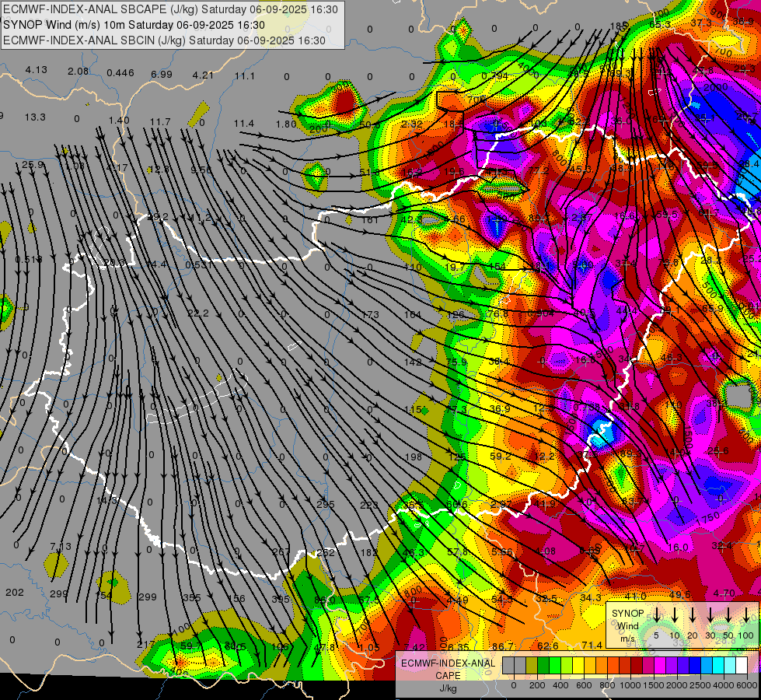Click the 6.99 value on the map
The width and height of the screenshot is (761, 700).
[x=162, y=75]
